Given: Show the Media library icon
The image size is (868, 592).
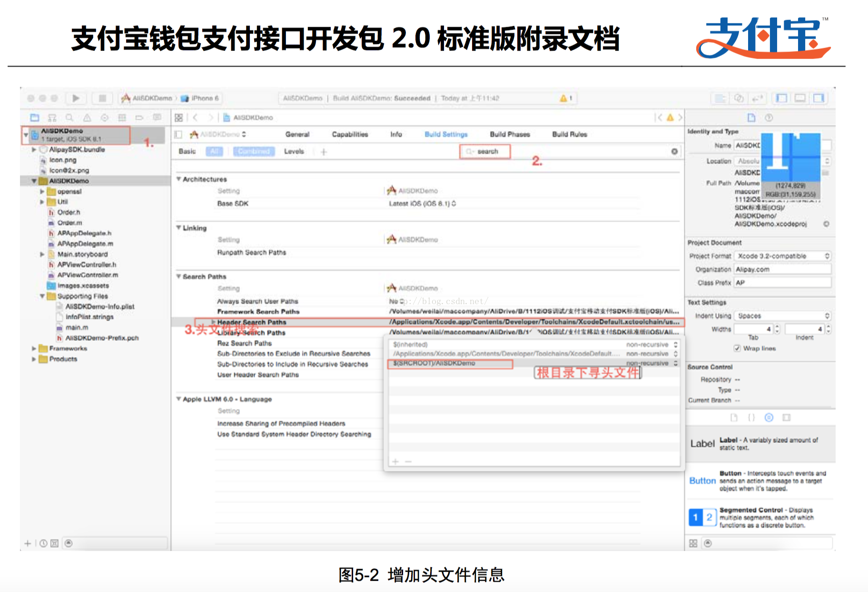Looking at the screenshot, I should tap(787, 417).
